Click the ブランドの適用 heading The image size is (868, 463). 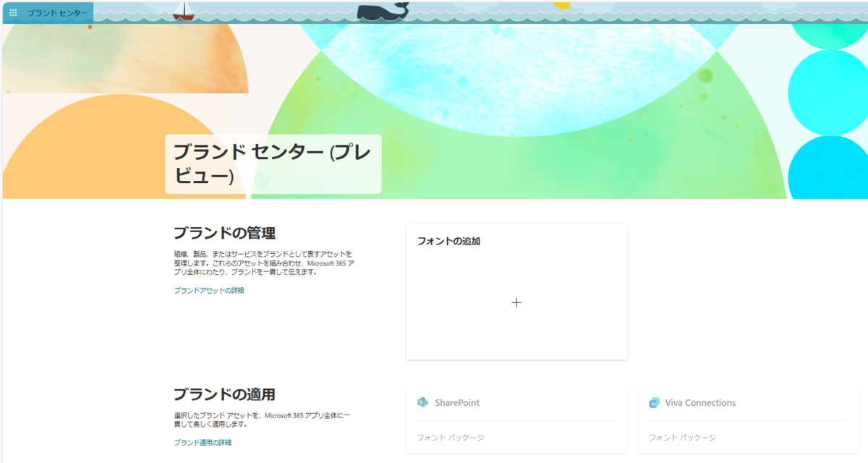224,394
